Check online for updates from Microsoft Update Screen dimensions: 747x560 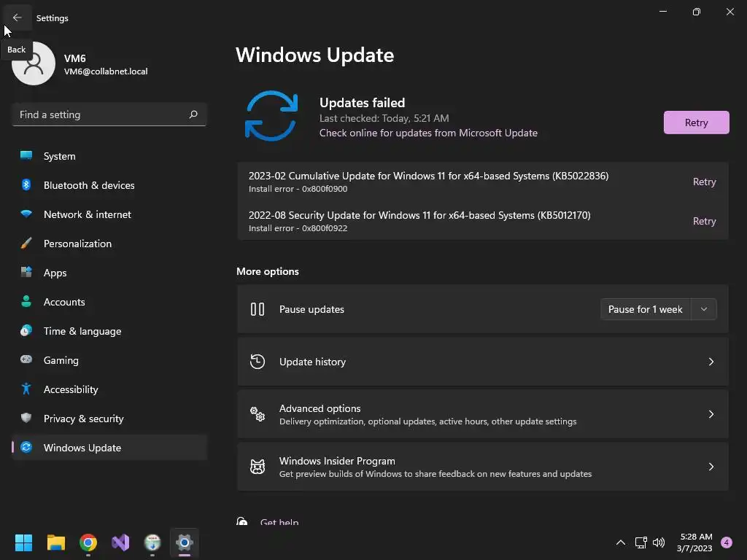click(x=428, y=133)
